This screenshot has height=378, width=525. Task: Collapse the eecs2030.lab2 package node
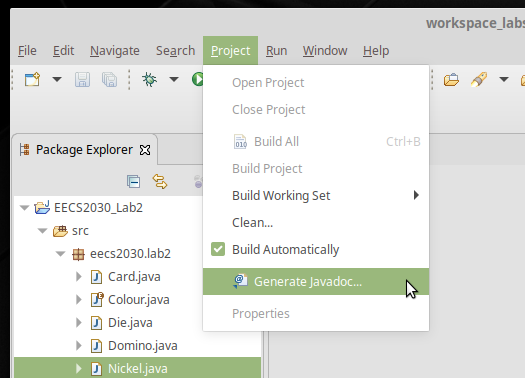click(61, 254)
